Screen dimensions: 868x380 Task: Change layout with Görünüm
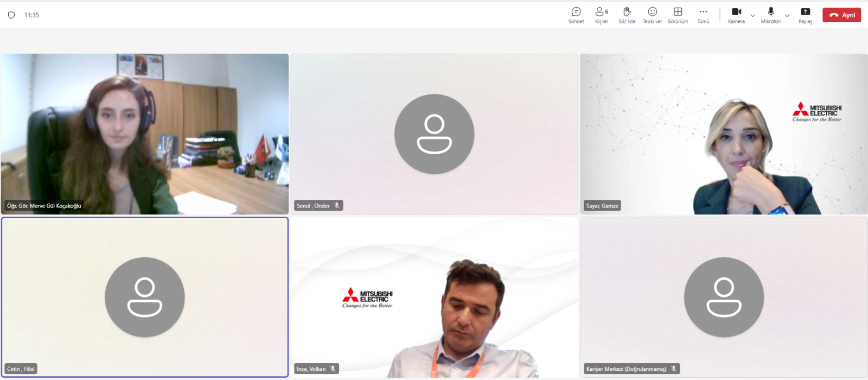coord(678,15)
